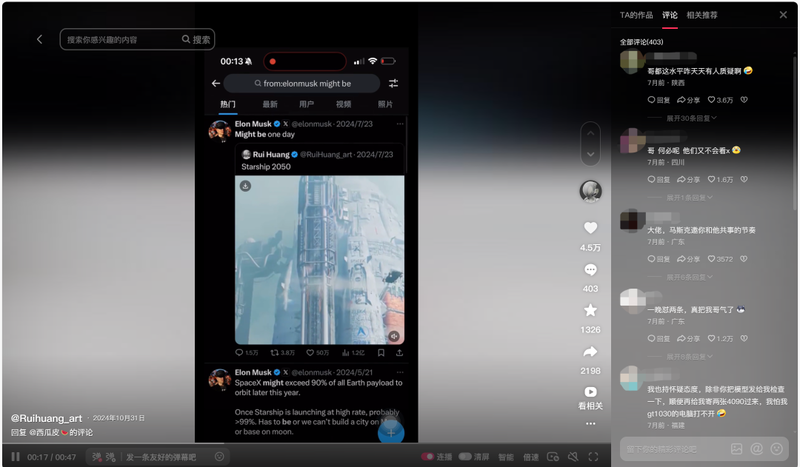800x467 pixels.
Task: Share the 大佬,马斯克 comment
Action: [688, 259]
